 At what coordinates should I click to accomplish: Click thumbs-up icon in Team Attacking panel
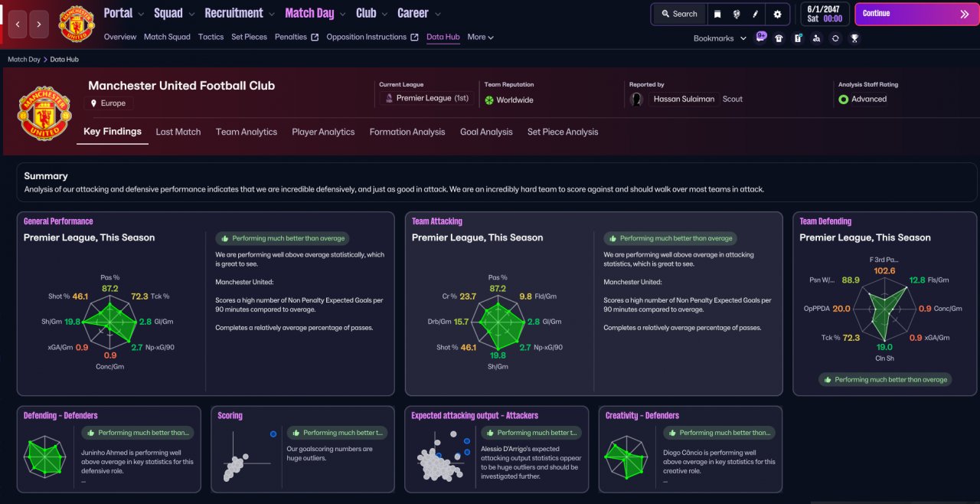tap(613, 238)
